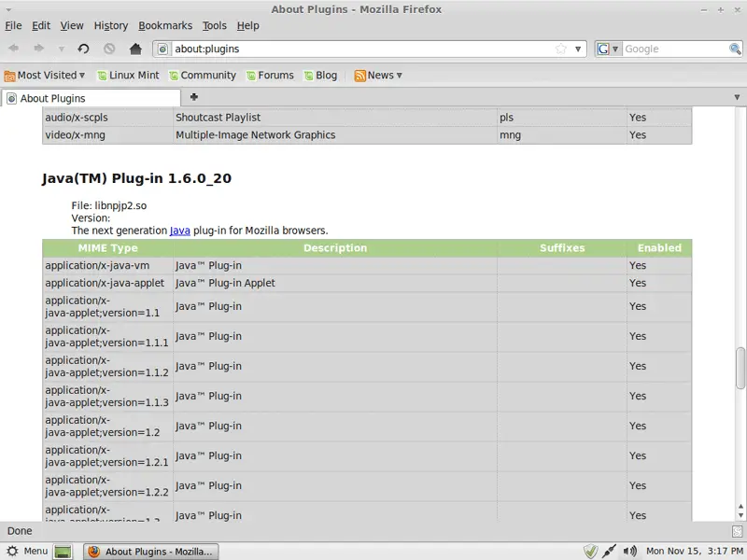Open the View menu

click(x=72, y=26)
